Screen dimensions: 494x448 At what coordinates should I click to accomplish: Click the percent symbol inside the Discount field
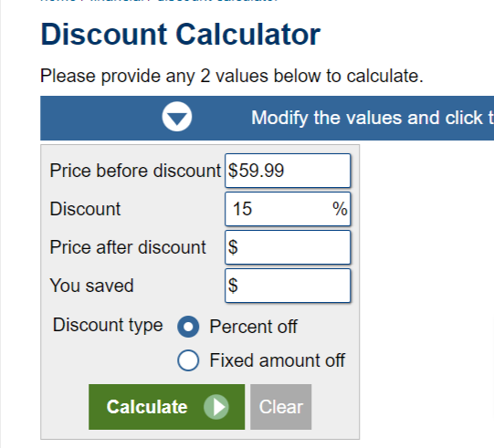click(x=340, y=209)
